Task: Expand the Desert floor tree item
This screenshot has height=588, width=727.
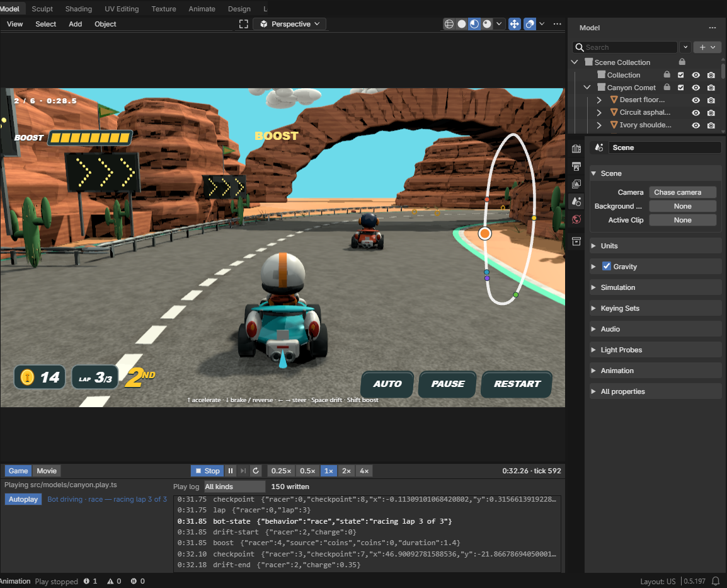Action: (x=598, y=100)
